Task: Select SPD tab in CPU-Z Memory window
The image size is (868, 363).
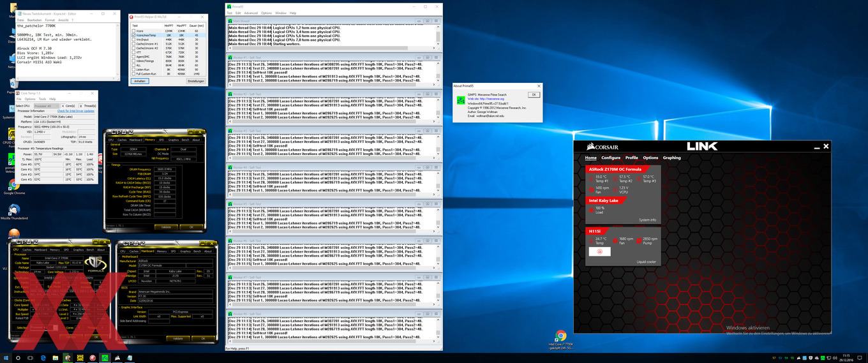Action: point(161,140)
